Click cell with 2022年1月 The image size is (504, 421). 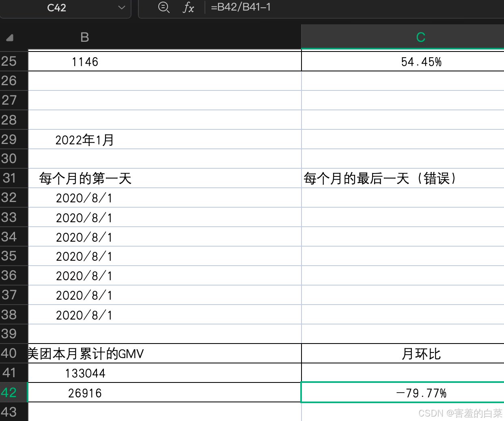[x=165, y=139]
